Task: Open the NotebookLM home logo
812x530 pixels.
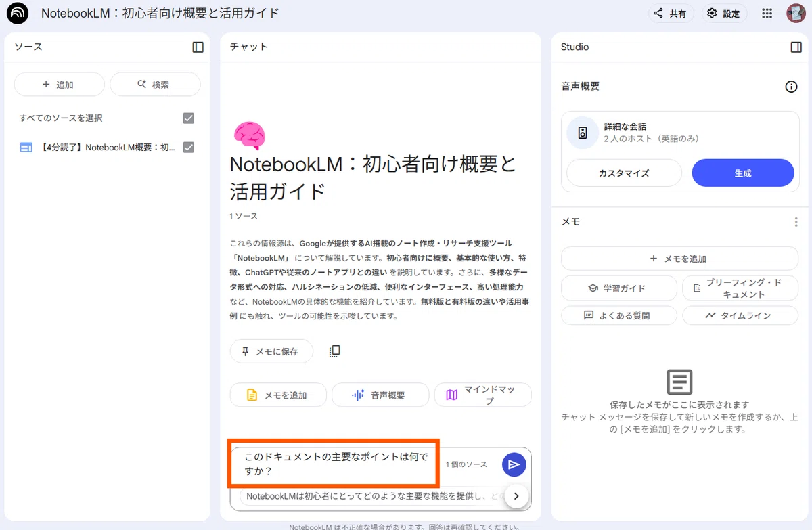Action: coord(18,14)
